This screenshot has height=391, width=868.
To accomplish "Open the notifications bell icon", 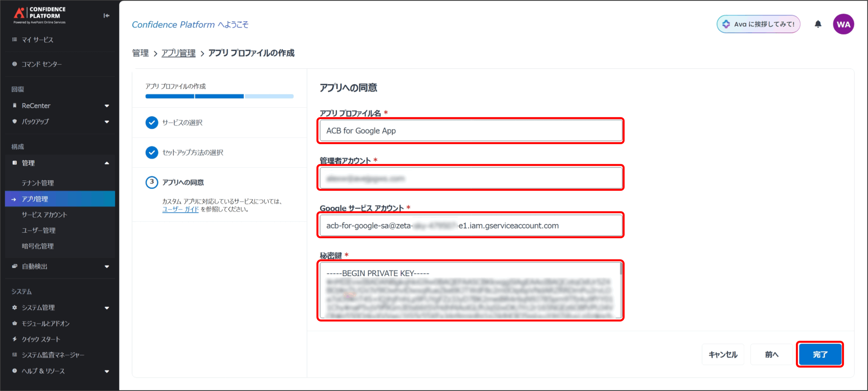I will pos(818,24).
